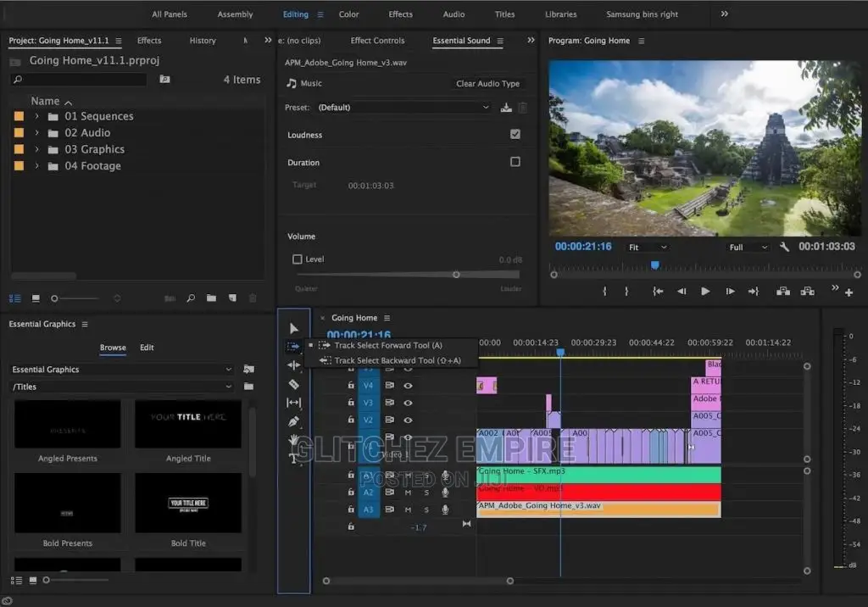This screenshot has height=607, width=868.
Task: Switch to Color workspace
Action: 348,14
